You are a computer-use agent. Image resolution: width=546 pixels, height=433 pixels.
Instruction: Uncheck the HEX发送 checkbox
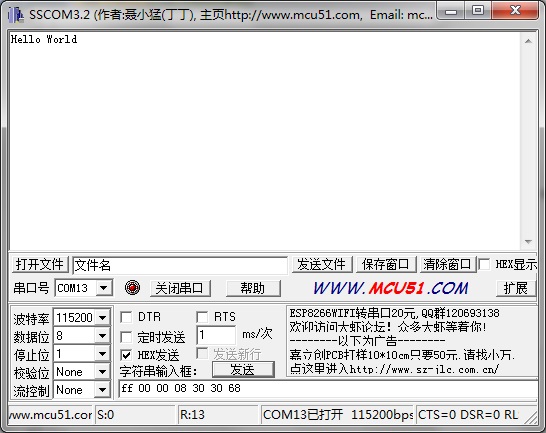126,355
